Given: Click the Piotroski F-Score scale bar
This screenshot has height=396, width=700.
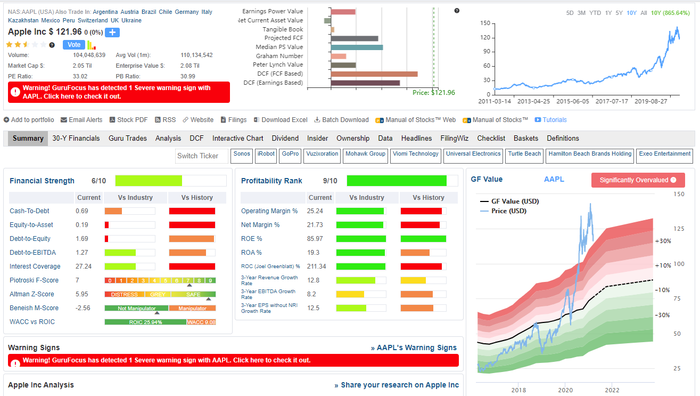Looking at the screenshot, I should (x=160, y=280).
